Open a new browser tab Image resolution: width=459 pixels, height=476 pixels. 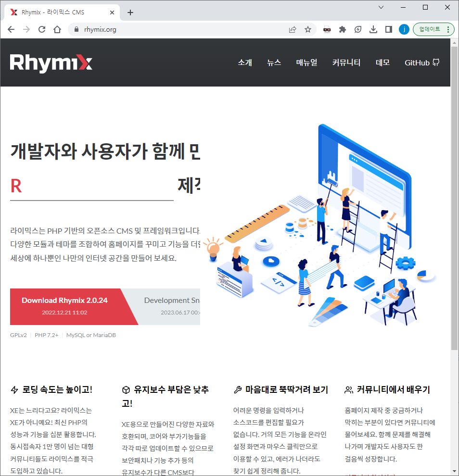click(x=130, y=13)
